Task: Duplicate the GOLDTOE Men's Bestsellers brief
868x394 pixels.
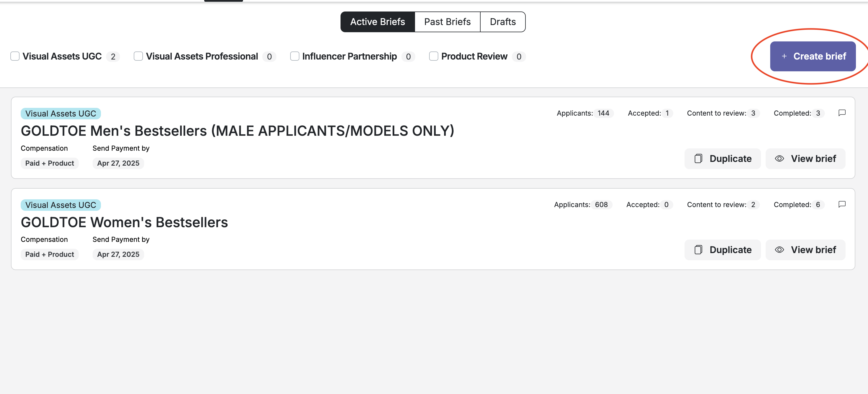Action: (722, 159)
